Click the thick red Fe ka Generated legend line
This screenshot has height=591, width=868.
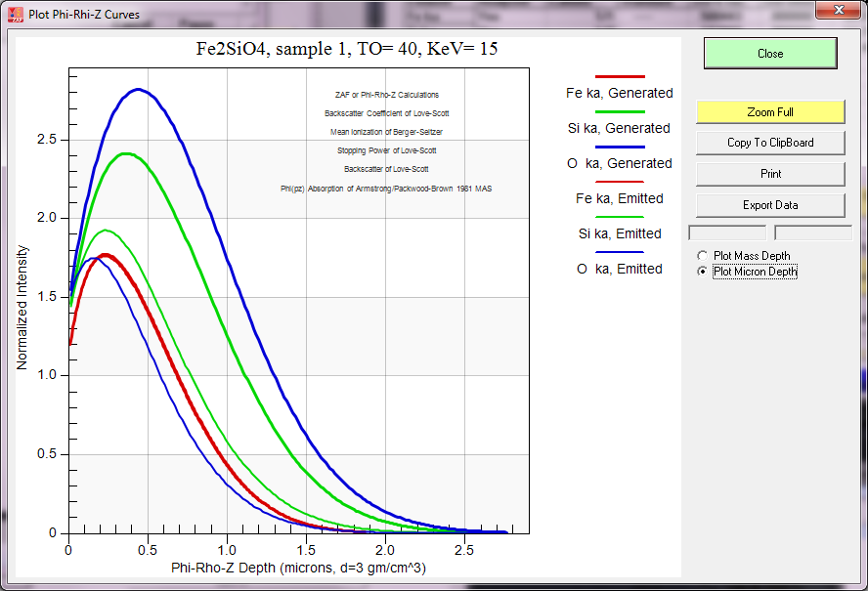[620, 76]
